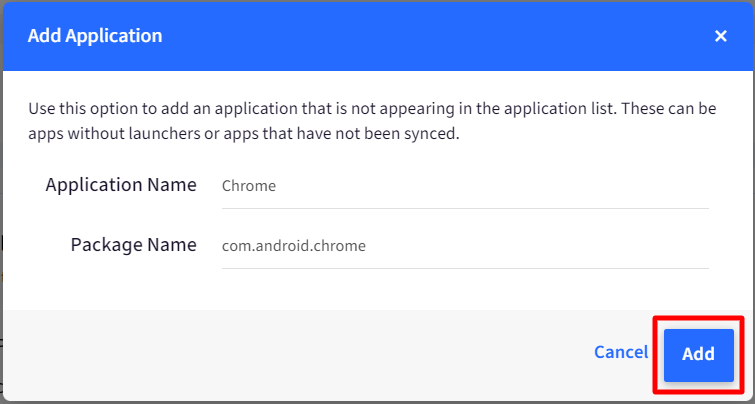Click the underline beneath the Application Name field
This screenshot has height=404, width=755.
click(465, 209)
